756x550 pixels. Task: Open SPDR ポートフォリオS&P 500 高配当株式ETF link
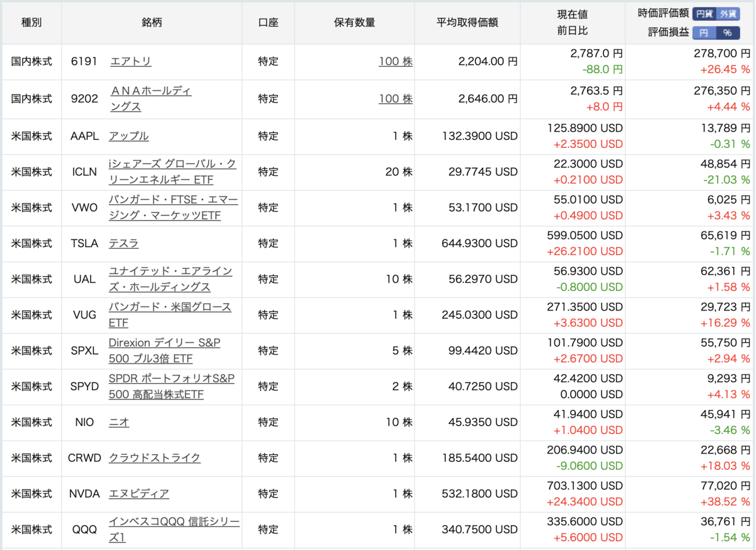pos(171,387)
